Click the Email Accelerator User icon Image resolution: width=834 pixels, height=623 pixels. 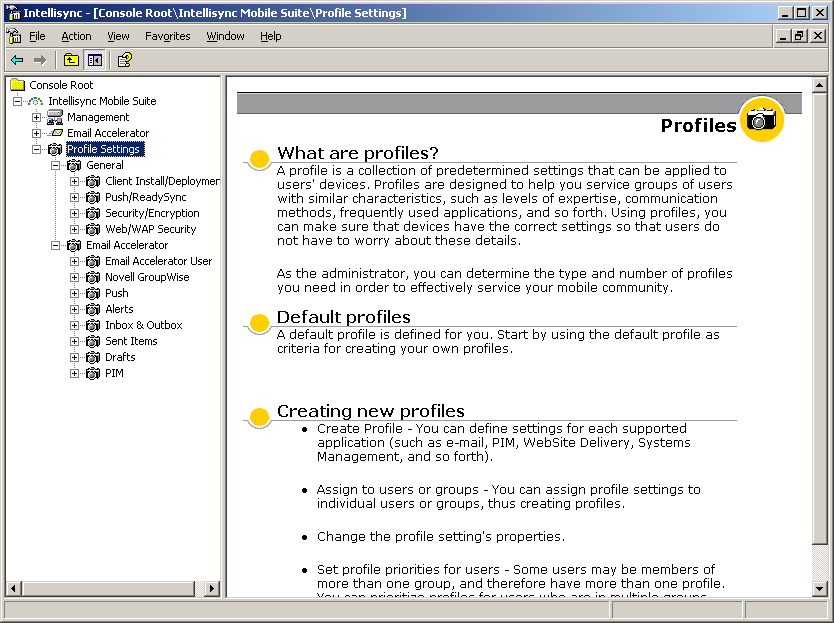(x=93, y=261)
